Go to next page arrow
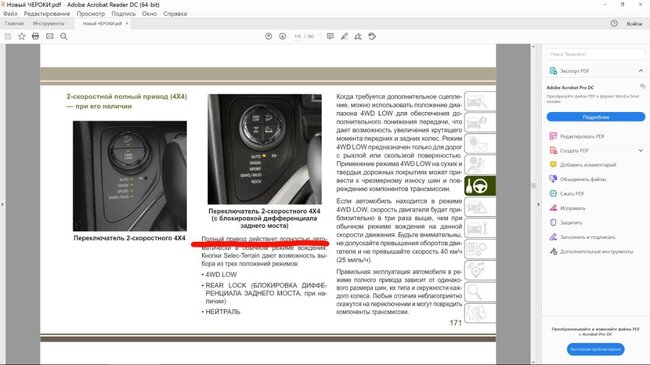Screen dimensions: 650x365 [282, 36]
